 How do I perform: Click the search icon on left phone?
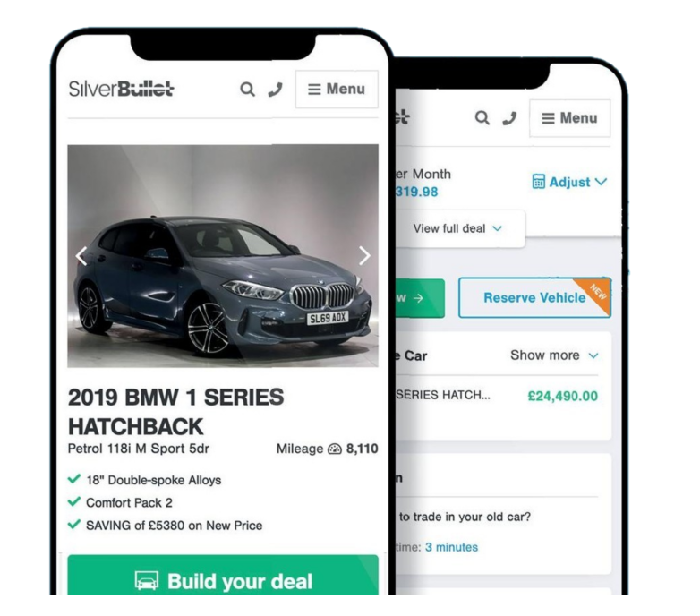(x=247, y=90)
